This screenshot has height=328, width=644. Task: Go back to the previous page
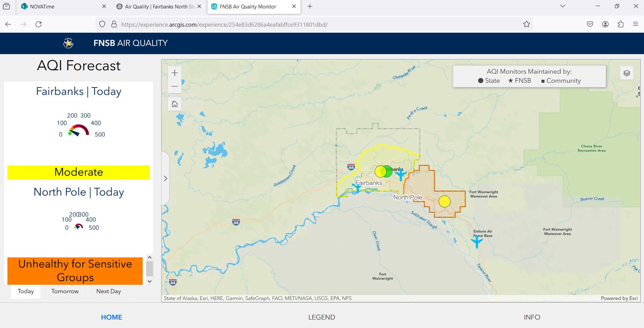pyautogui.click(x=8, y=24)
